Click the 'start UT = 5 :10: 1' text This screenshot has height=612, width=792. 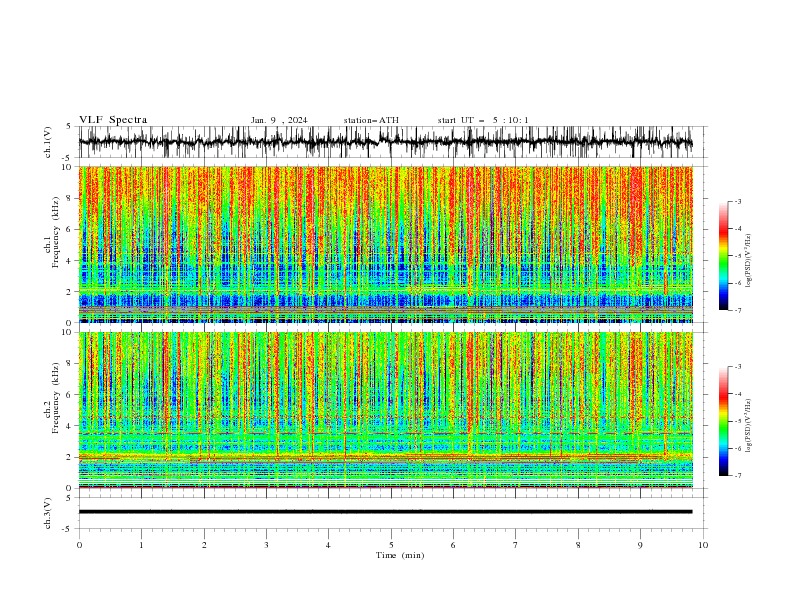[483, 120]
